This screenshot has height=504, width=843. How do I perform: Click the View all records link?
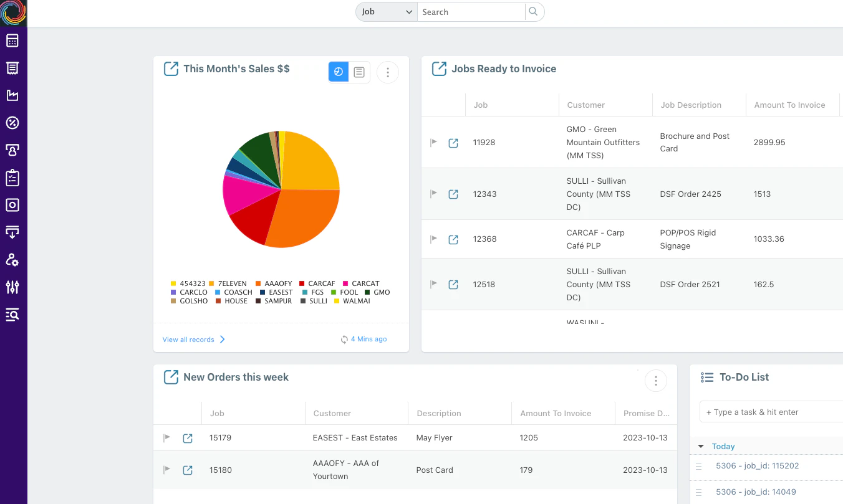tap(187, 339)
